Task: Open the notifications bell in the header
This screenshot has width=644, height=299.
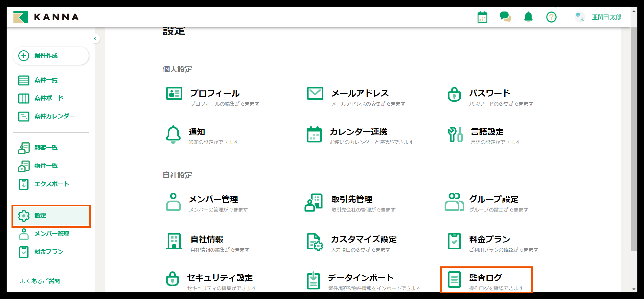Action: (528, 17)
